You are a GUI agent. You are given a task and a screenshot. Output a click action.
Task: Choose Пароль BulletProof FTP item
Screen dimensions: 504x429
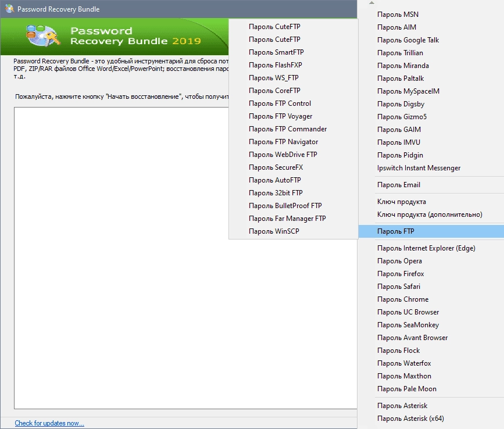[294, 206]
